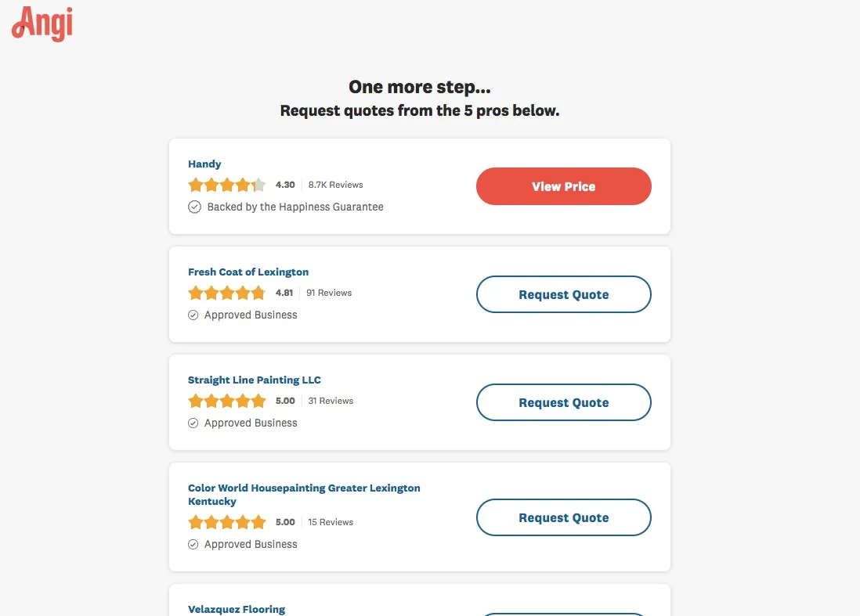Request a quote from Straight Line Painting LLC
This screenshot has height=616, width=860.
[563, 402]
